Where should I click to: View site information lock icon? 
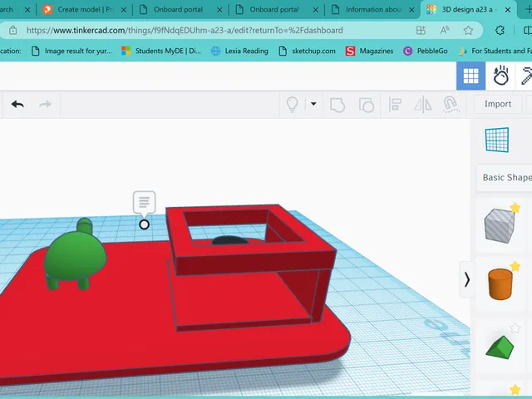(x=13, y=30)
